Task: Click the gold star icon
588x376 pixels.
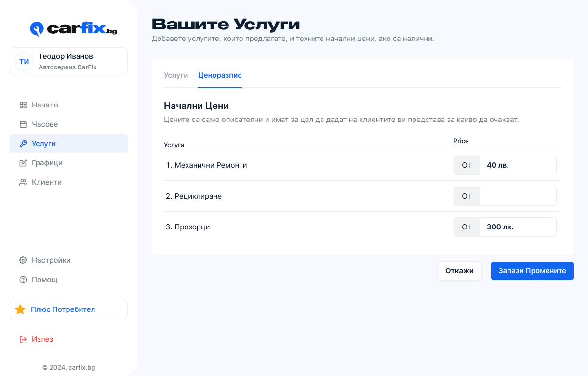Action: point(20,309)
